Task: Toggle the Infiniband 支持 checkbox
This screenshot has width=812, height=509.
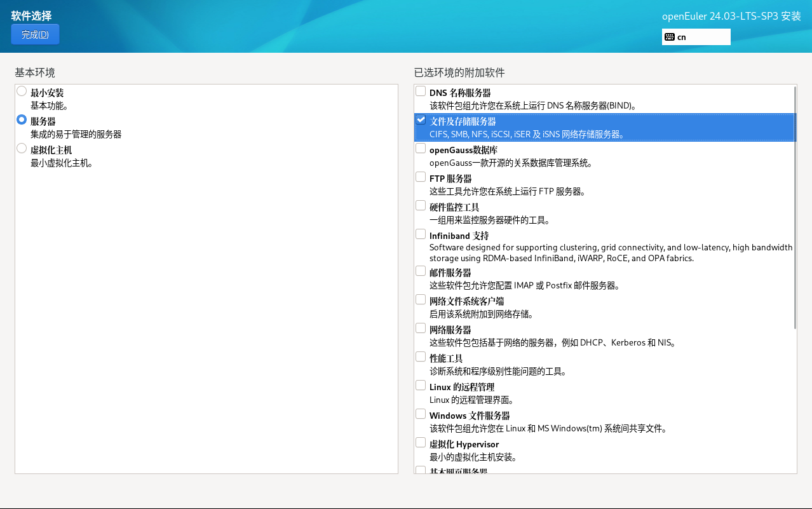Action: [421, 234]
